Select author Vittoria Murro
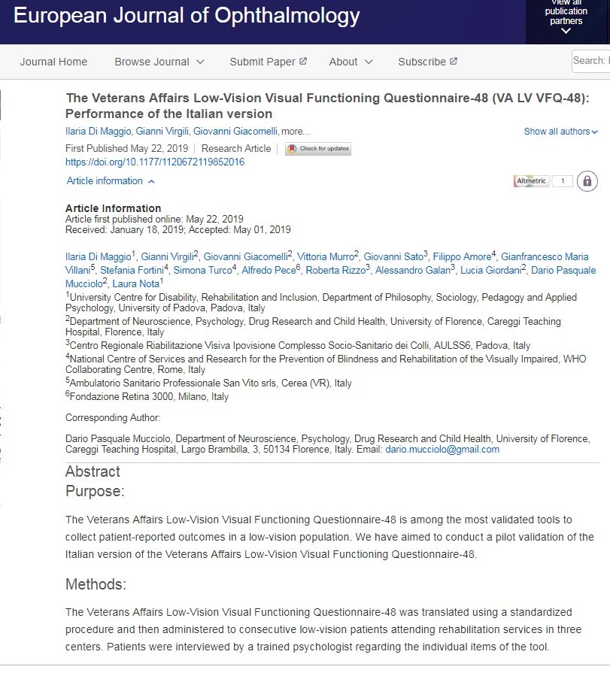Screen dimensions: 610x700 (x=326, y=256)
